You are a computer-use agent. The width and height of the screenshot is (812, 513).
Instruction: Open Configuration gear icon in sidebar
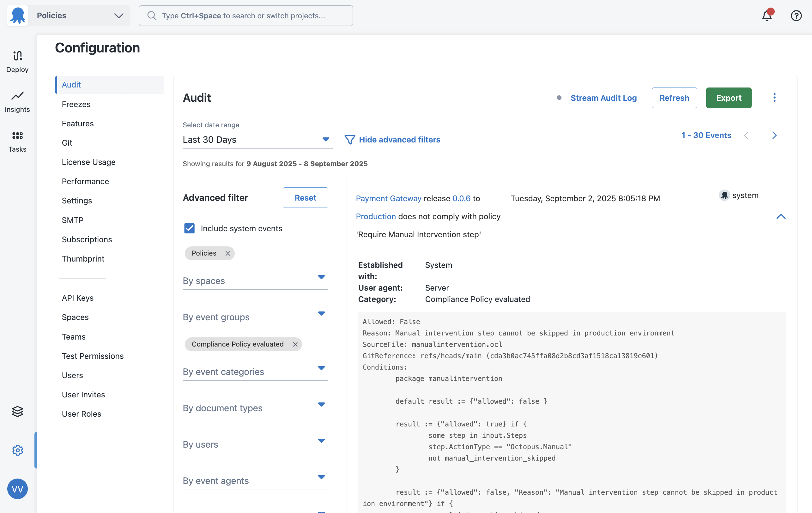point(17,450)
